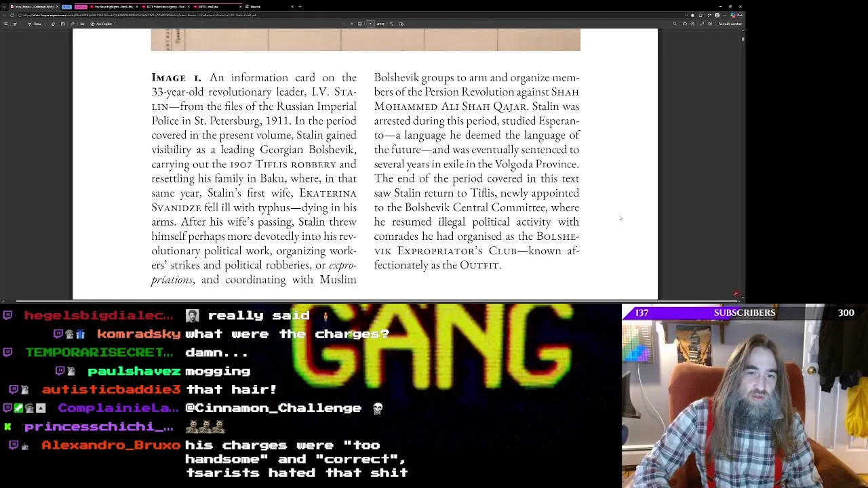Expand the Draw tool options arrow
This screenshot has width=868, height=488.
(45, 24)
